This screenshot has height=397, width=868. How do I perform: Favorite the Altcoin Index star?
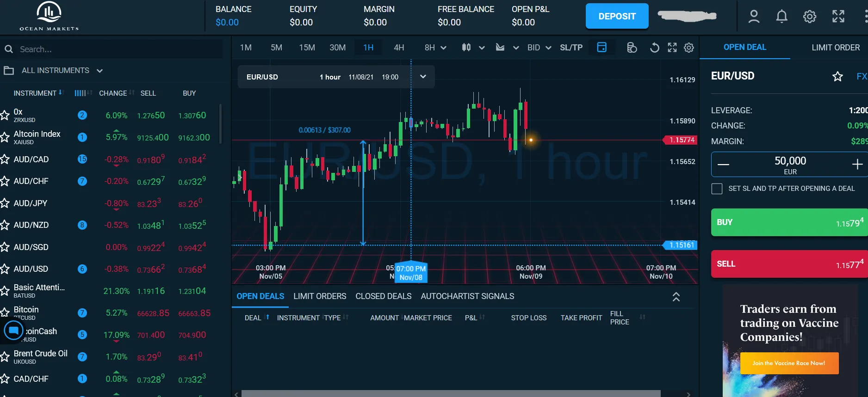[x=5, y=137]
